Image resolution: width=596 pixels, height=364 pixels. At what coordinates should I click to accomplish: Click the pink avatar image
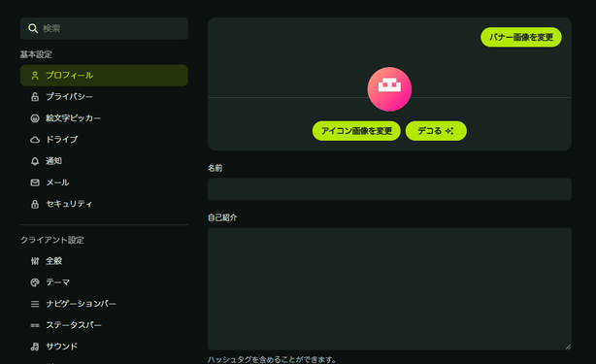pyautogui.click(x=389, y=89)
